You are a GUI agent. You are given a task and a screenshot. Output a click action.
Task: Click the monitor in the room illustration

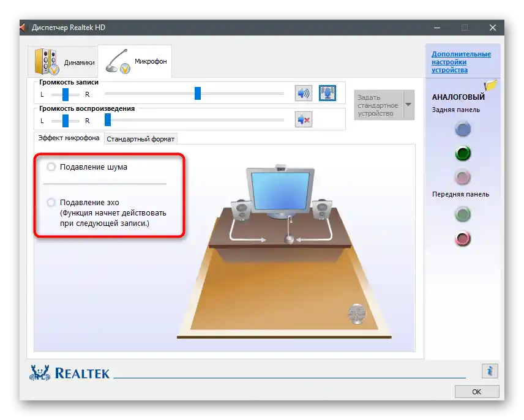[280, 192]
